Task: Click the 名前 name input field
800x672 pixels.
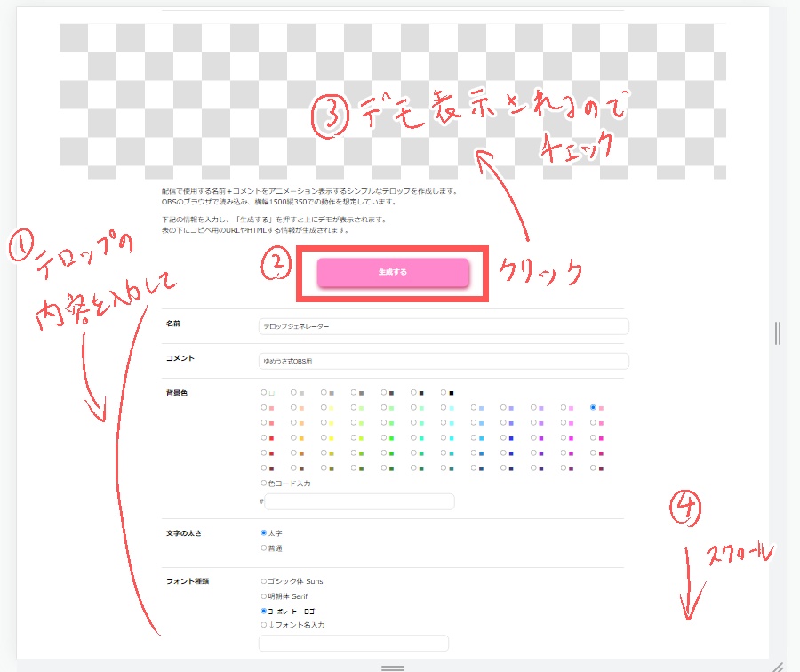Action: pos(444,326)
